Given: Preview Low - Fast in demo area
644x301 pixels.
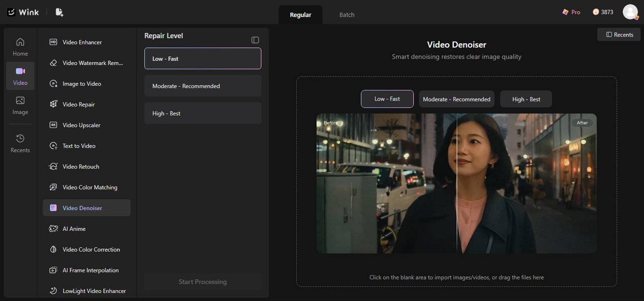Looking at the screenshot, I should pos(387,99).
